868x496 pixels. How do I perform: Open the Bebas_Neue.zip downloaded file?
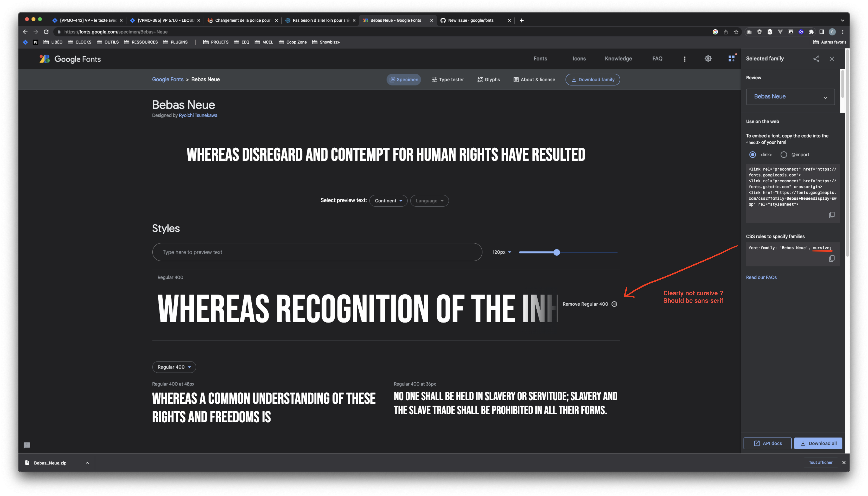(50, 463)
